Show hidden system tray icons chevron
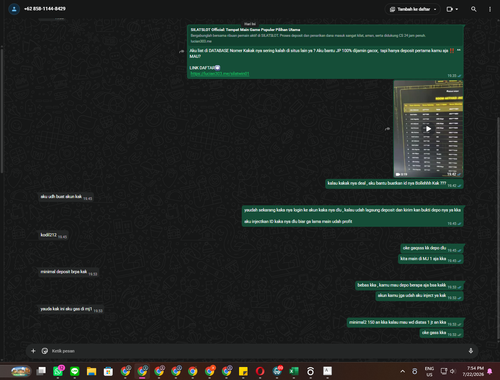Image resolution: width=500 pixels, height=380 pixels. pos(402,371)
